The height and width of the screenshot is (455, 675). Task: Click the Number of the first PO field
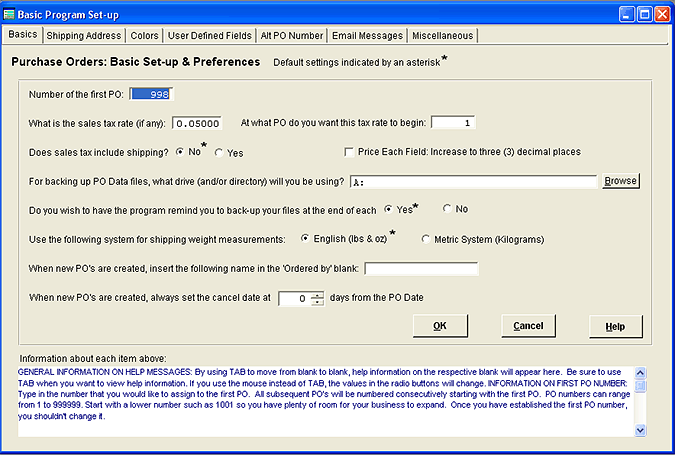151,94
